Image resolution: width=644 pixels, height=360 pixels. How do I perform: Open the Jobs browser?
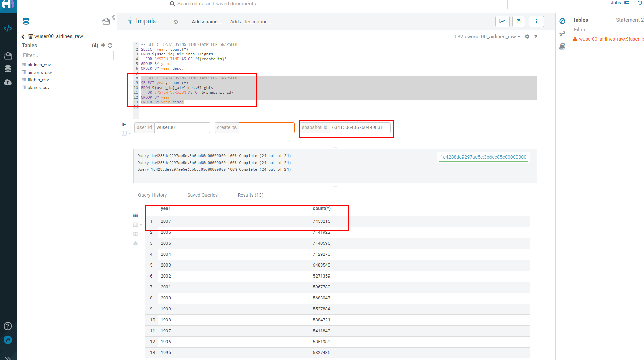[620, 3]
